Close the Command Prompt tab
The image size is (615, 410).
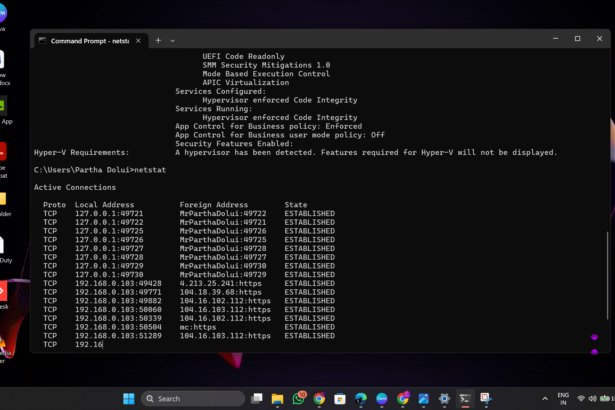(x=138, y=41)
